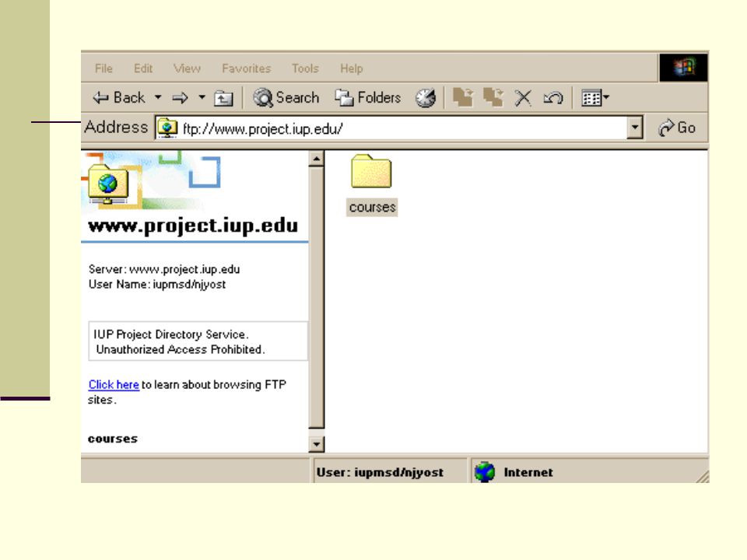
Task: Click the left pane scroll down arrow
Action: click(317, 444)
